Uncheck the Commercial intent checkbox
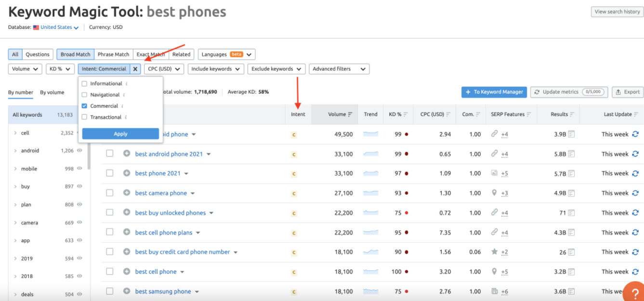The image size is (644, 301). point(85,106)
